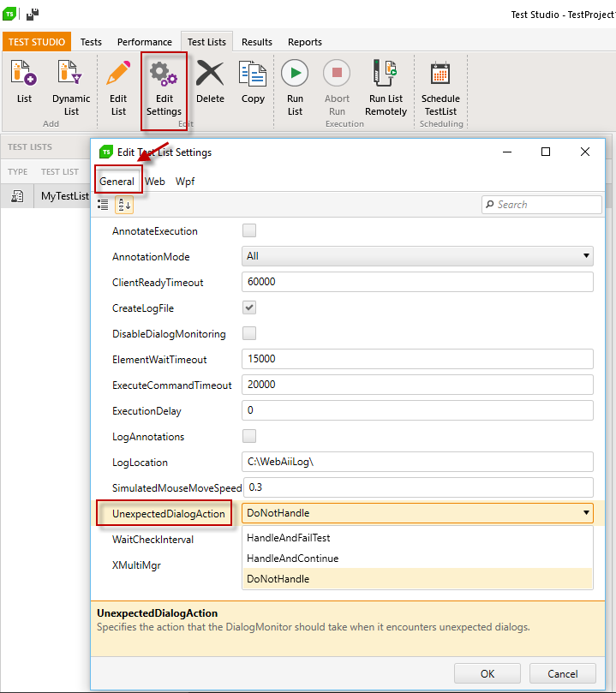This screenshot has width=616, height=693.
Task: Click Cancel button
Action: (563, 673)
